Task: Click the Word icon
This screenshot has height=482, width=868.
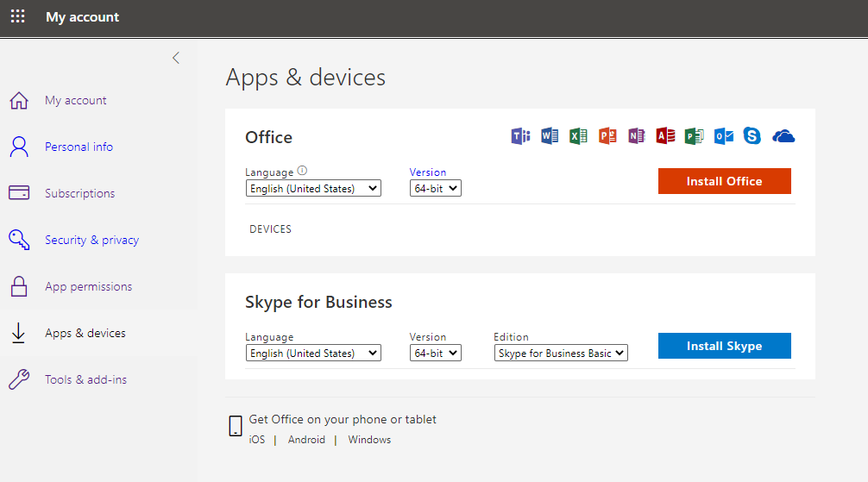Action: [x=549, y=135]
